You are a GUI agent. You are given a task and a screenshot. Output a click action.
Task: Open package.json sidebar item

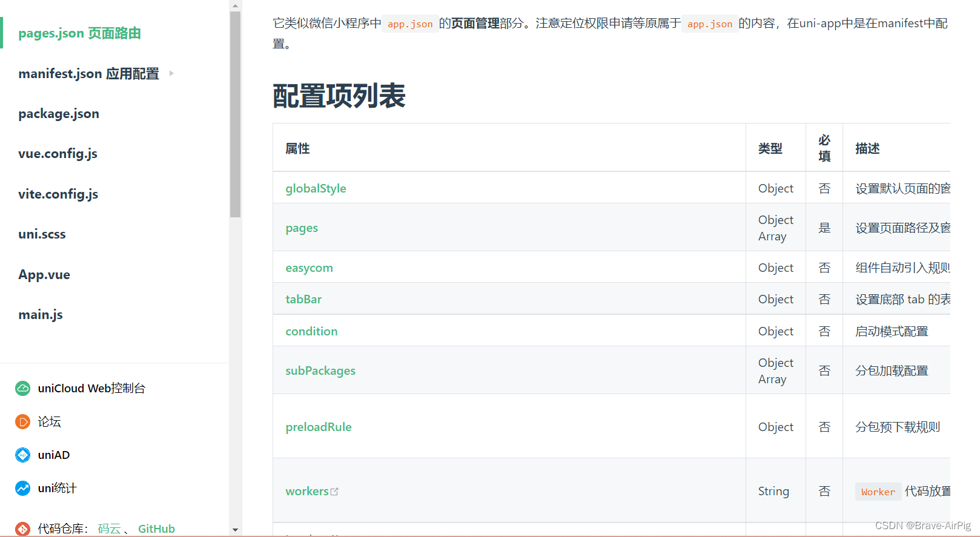coord(59,114)
